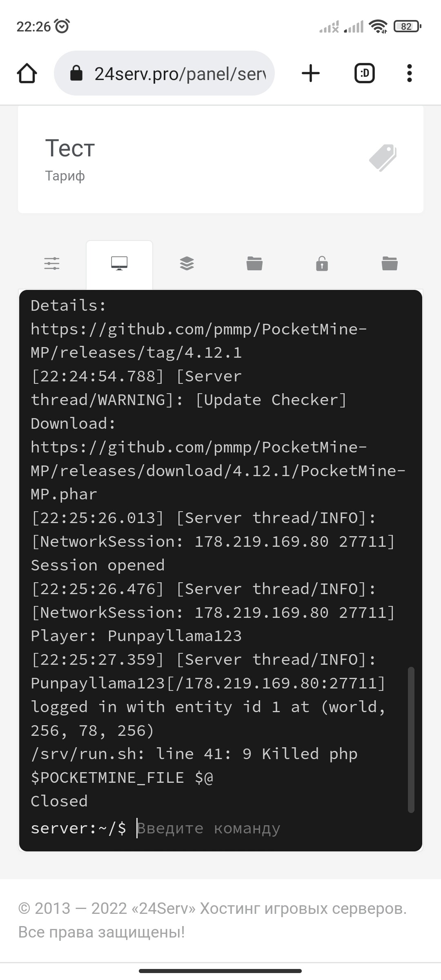The height and width of the screenshot is (980, 441).
Task: Tap the alarm clock status icon
Action: pyautogui.click(x=62, y=27)
